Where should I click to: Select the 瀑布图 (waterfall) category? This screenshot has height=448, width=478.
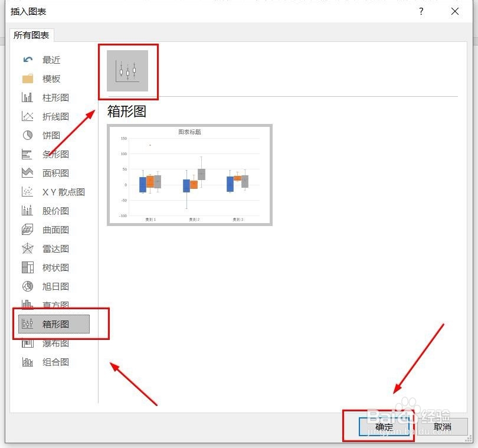[56, 343]
